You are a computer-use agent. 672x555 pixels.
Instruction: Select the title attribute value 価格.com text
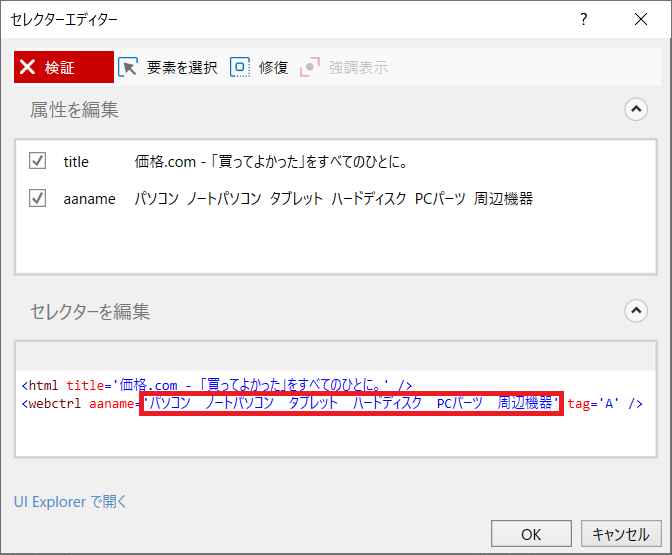click(x=271, y=162)
